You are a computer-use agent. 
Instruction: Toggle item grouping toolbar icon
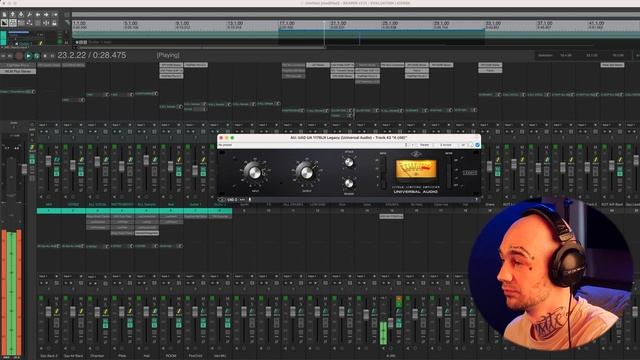click(13, 23)
